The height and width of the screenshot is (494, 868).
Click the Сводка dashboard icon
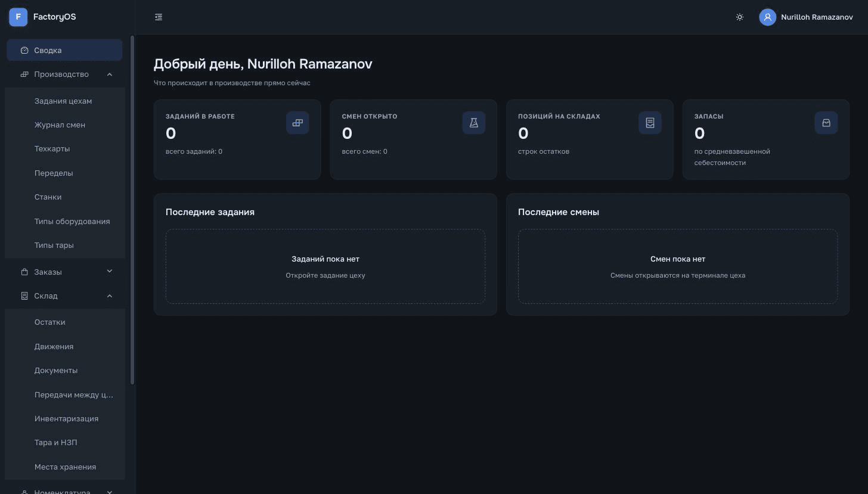click(x=24, y=50)
